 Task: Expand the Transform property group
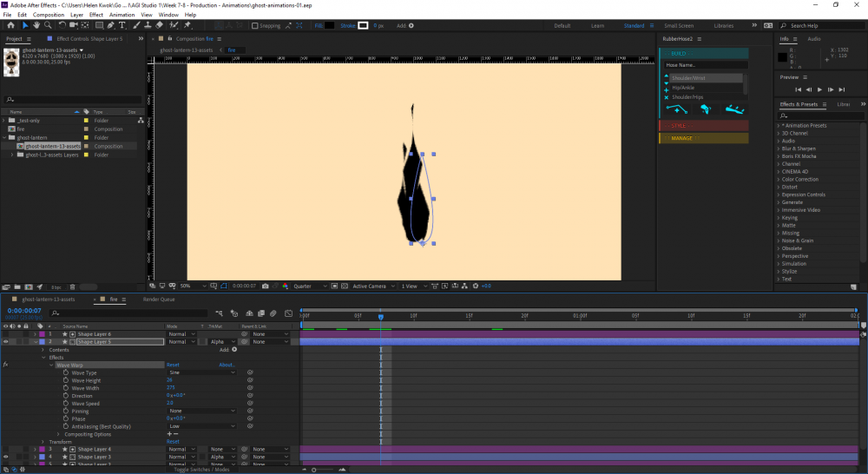click(43, 442)
